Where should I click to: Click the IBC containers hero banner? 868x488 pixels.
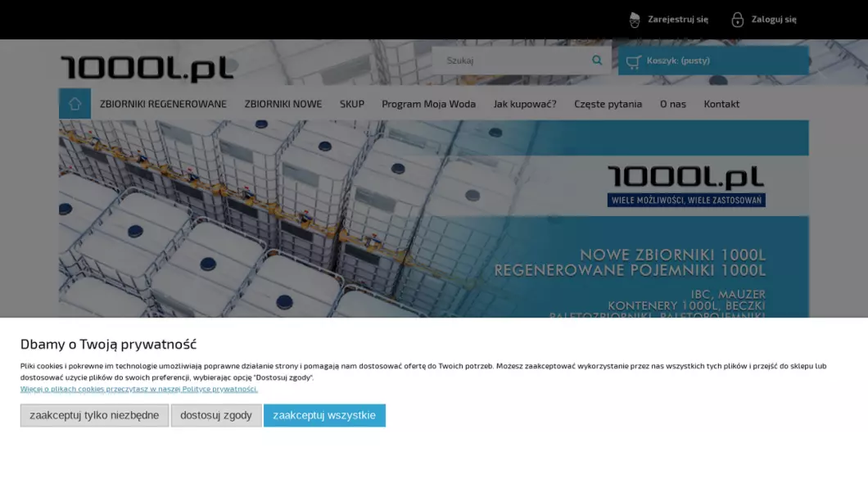point(433,219)
